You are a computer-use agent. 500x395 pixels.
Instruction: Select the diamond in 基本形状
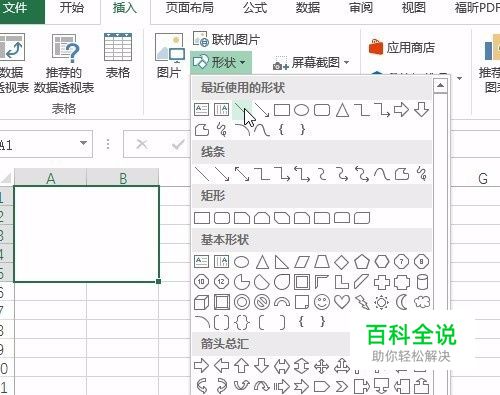click(x=342, y=262)
